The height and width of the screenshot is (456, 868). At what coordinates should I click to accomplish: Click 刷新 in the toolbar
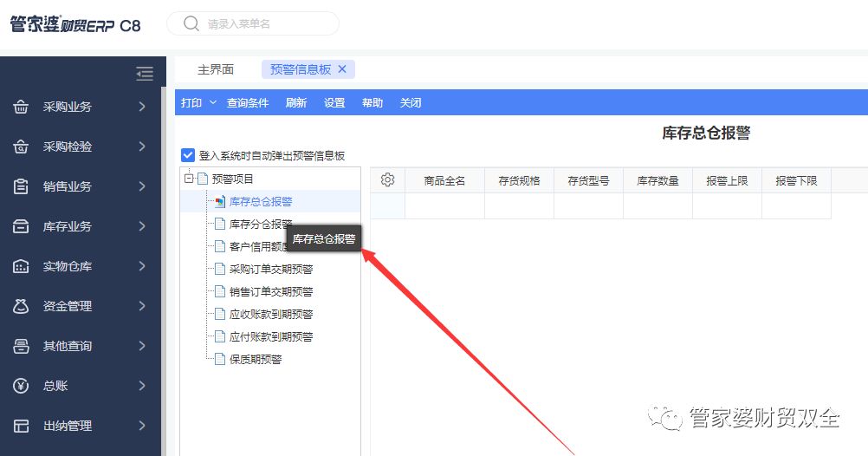click(295, 102)
